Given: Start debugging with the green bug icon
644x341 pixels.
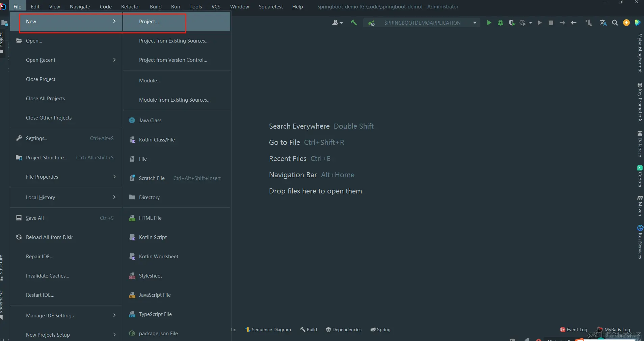Looking at the screenshot, I should pos(501,23).
